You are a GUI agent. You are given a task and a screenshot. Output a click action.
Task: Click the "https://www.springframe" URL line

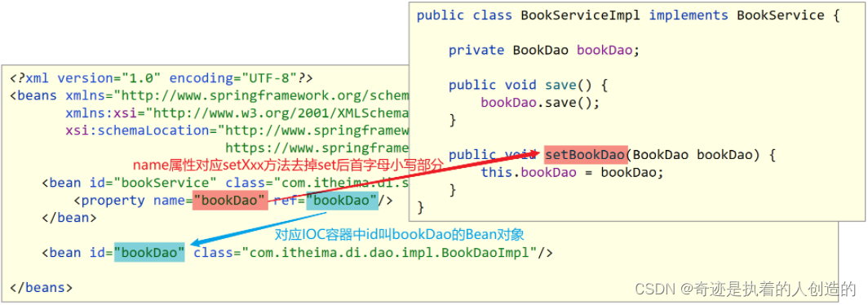tap(317, 148)
